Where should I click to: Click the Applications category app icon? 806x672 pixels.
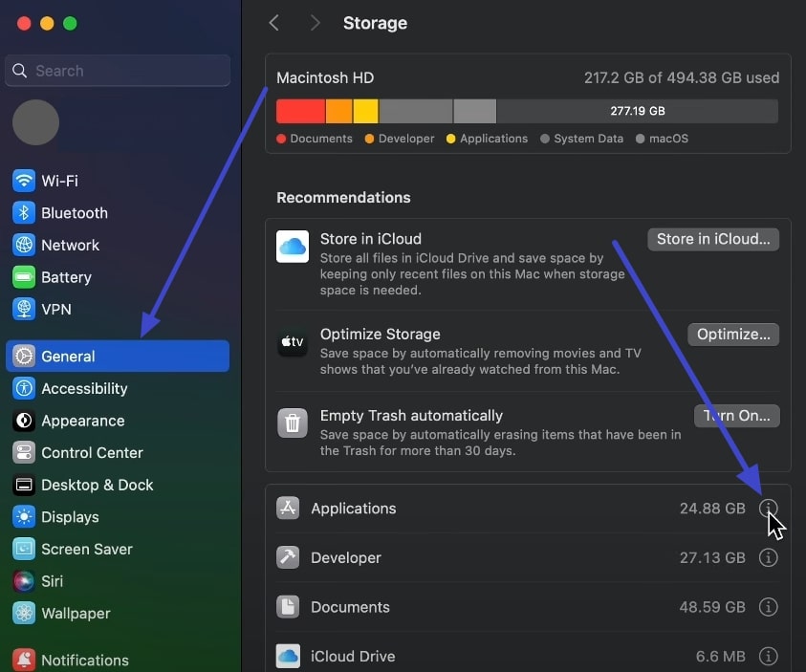(x=288, y=509)
